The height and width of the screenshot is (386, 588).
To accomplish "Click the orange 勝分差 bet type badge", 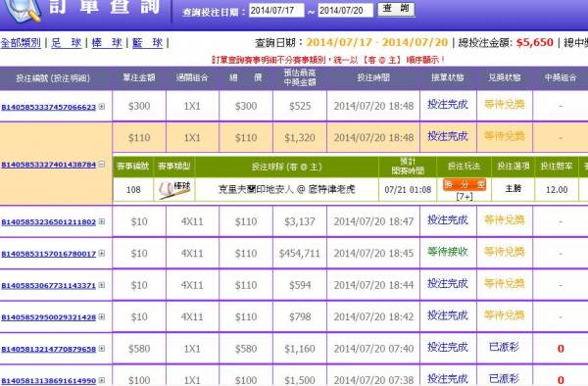I will tap(465, 184).
